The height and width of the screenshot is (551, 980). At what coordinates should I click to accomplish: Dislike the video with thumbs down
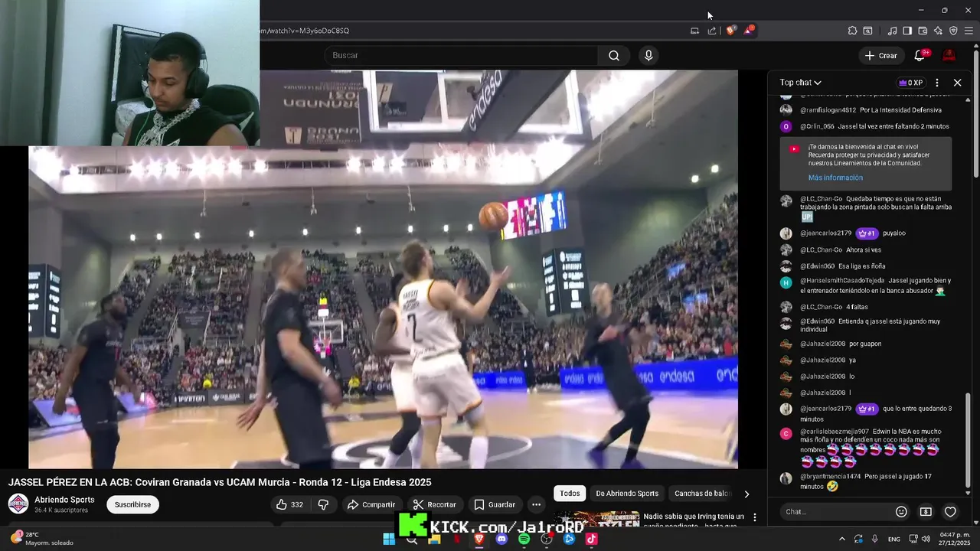(323, 504)
